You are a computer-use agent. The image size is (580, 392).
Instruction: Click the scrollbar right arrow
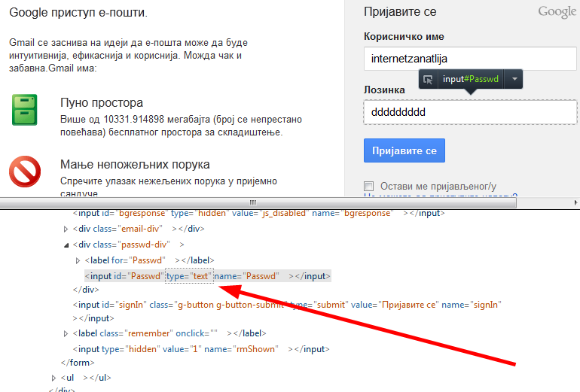click(x=575, y=202)
